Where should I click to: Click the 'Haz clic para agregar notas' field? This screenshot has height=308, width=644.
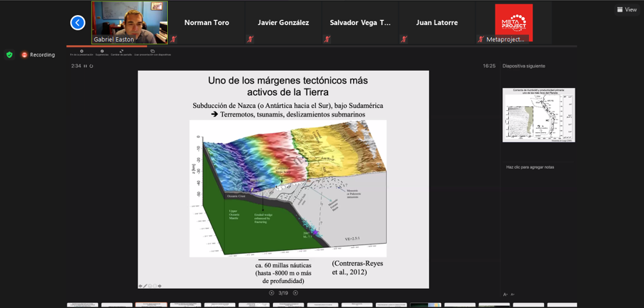530,167
